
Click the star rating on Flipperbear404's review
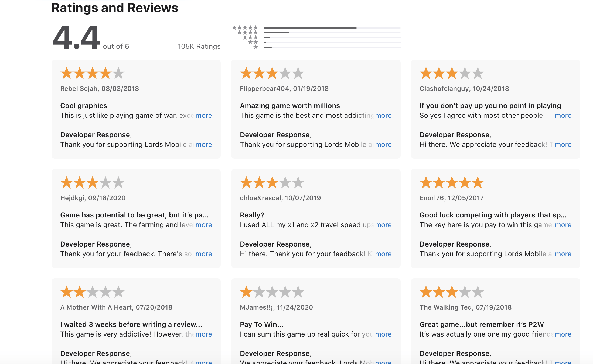click(272, 73)
